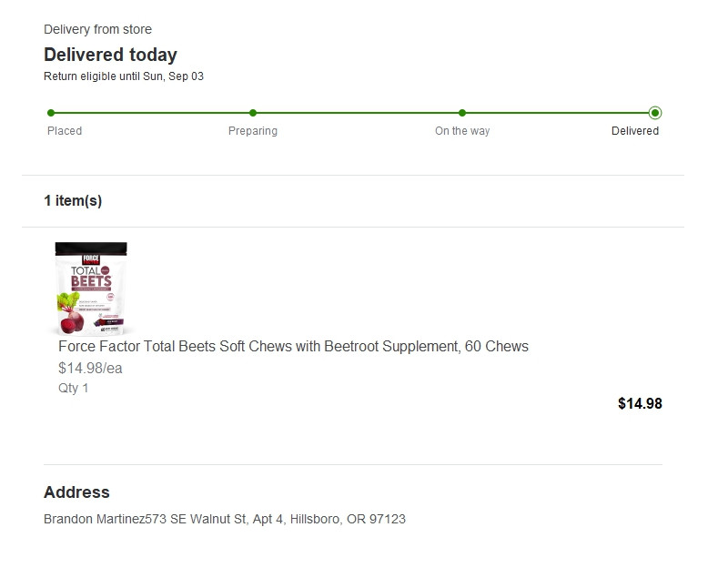Click the bold $14.98 item total
This screenshot has height=588, width=728.
[640, 403]
